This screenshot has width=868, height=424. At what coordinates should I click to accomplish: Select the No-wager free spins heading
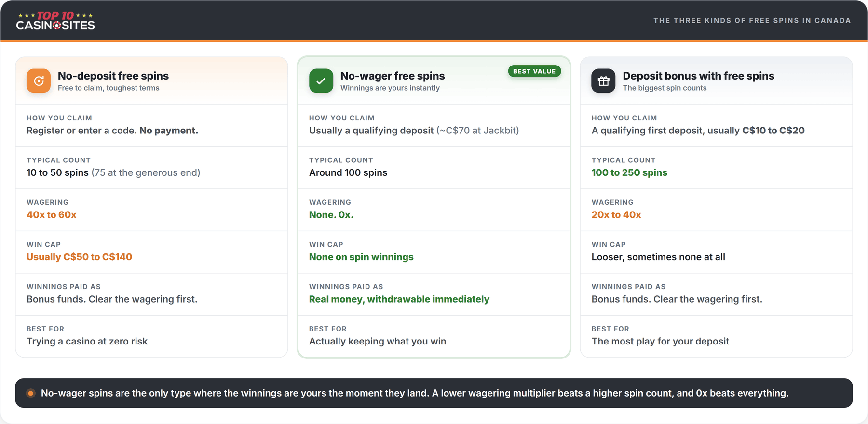tap(393, 76)
